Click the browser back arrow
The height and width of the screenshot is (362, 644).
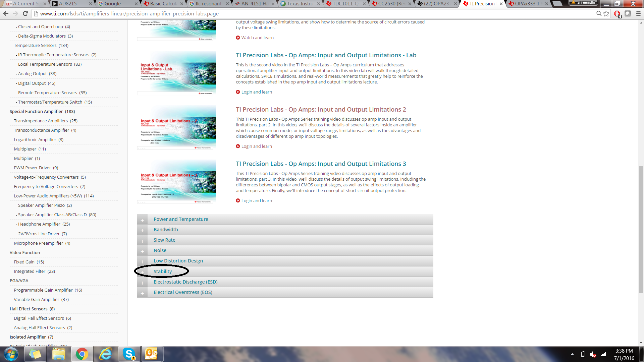point(6,13)
